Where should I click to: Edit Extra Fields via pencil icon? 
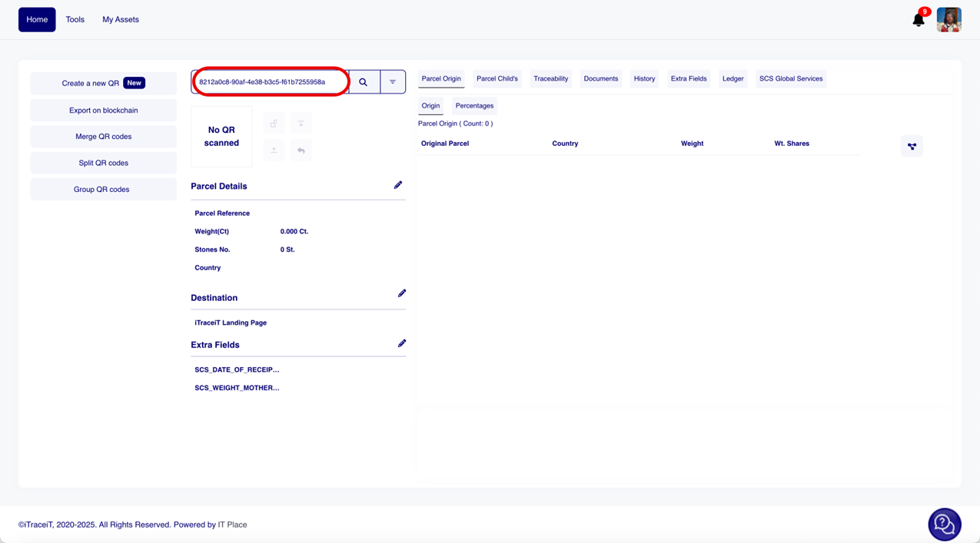pos(401,343)
